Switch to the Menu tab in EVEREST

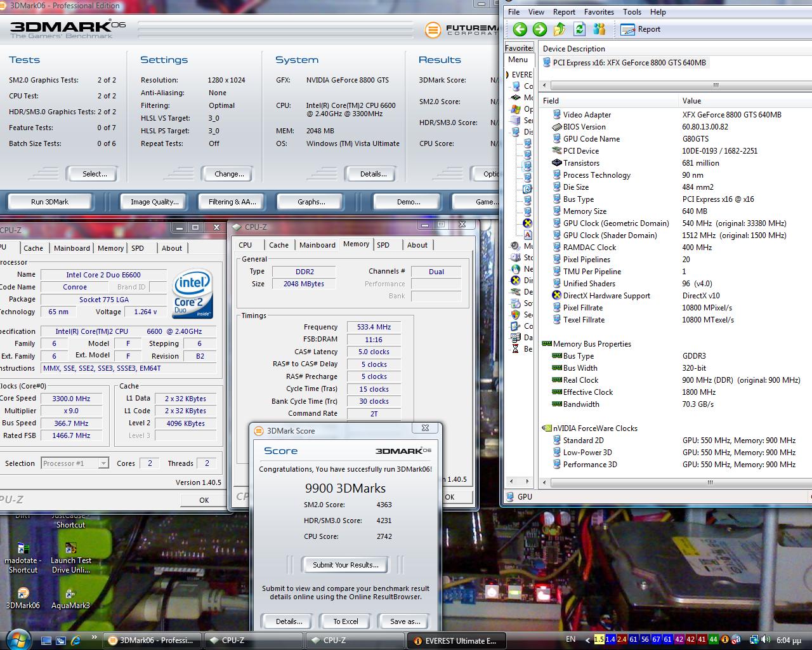[x=518, y=60]
